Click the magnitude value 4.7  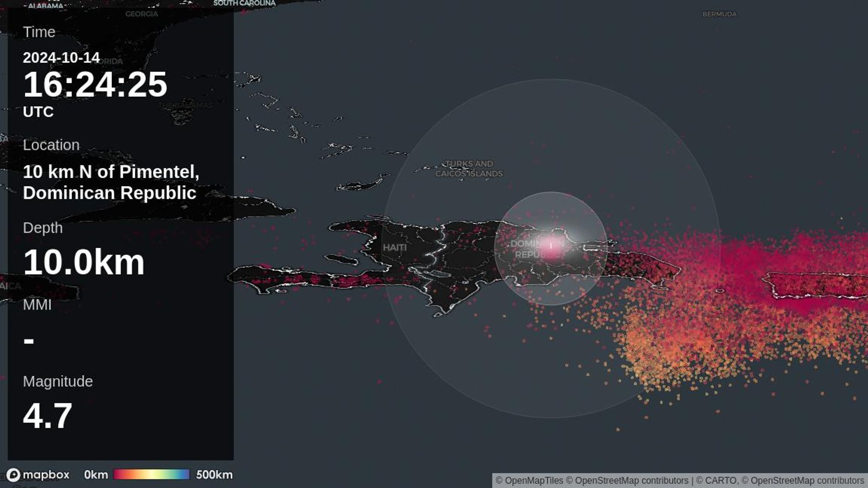pos(48,416)
